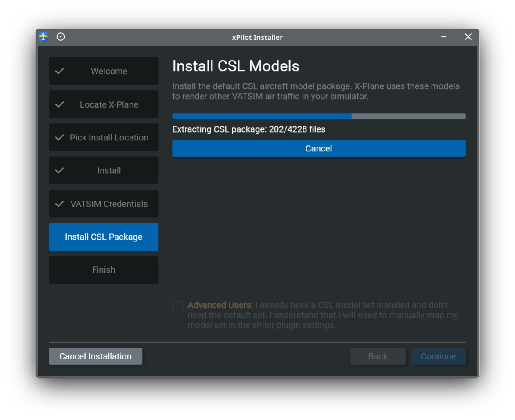Click the Cancel Installation button
Image resolution: width=515 pixels, height=420 pixels.
pos(95,356)
